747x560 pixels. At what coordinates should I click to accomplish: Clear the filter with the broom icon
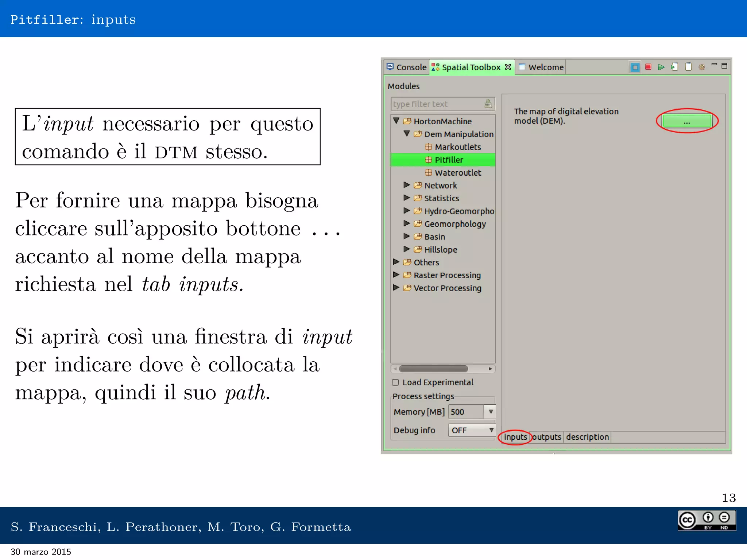(488, 104)
